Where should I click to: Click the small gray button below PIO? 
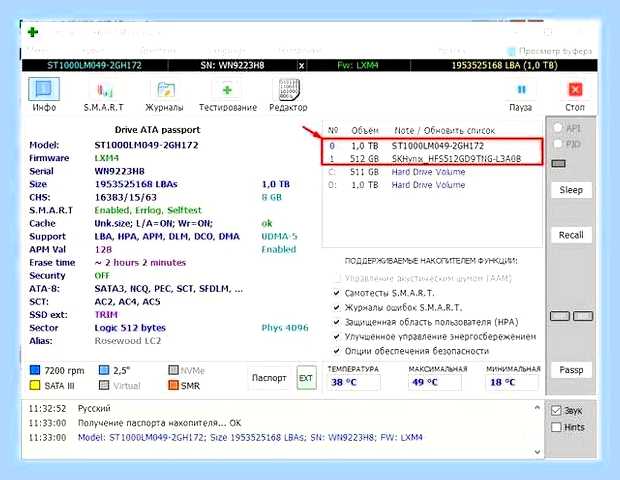click(558, 163)
